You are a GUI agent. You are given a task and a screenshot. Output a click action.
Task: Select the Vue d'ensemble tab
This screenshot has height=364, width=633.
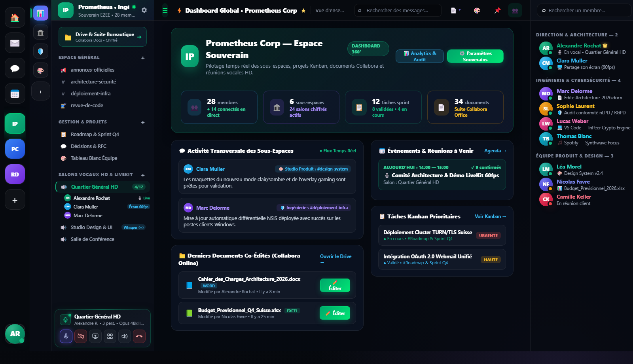330,11
